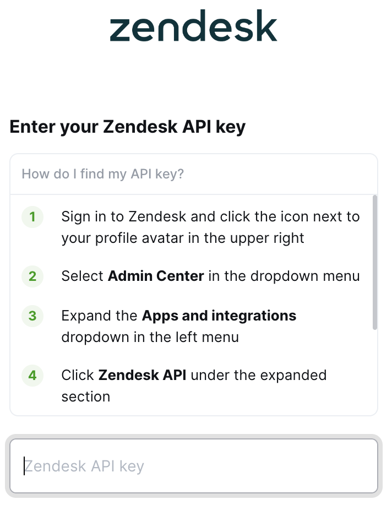Select the step 3 number badge

[x=32, y=316]
